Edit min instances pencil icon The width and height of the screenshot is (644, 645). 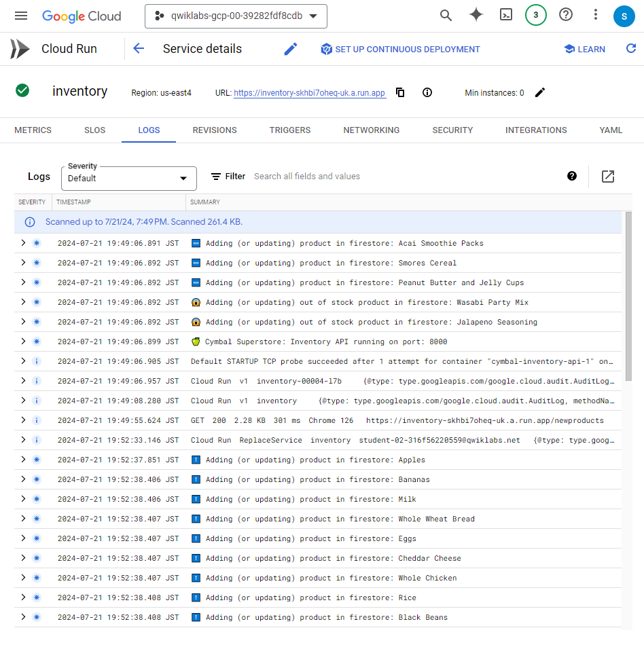pyautogui.click(x=540, y=92)
